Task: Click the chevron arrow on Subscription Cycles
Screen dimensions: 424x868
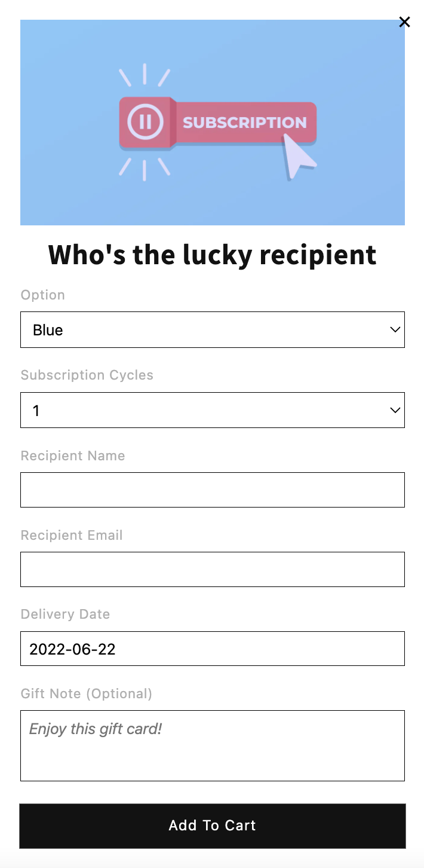Action: (395, 410)
